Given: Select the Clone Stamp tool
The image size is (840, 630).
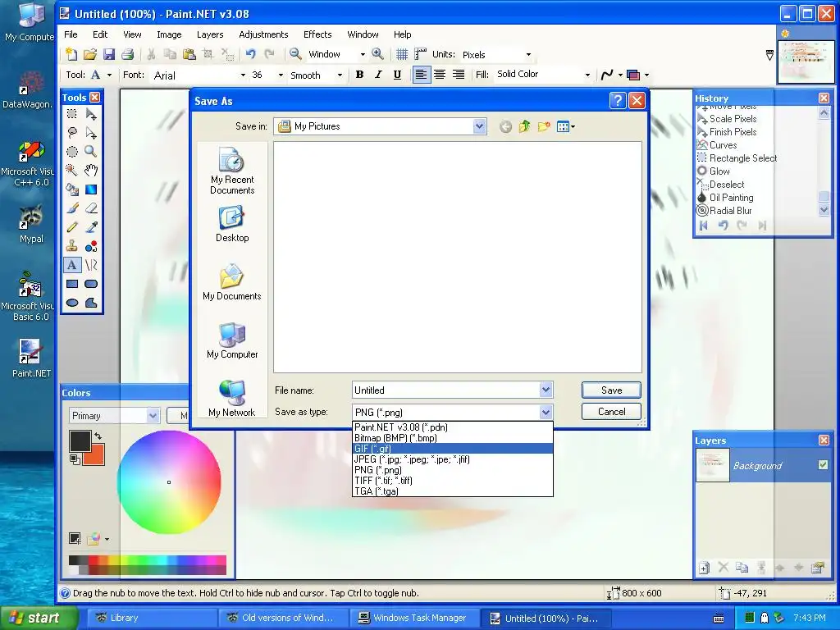Looking at the screenshot, I should pos(72,246).
